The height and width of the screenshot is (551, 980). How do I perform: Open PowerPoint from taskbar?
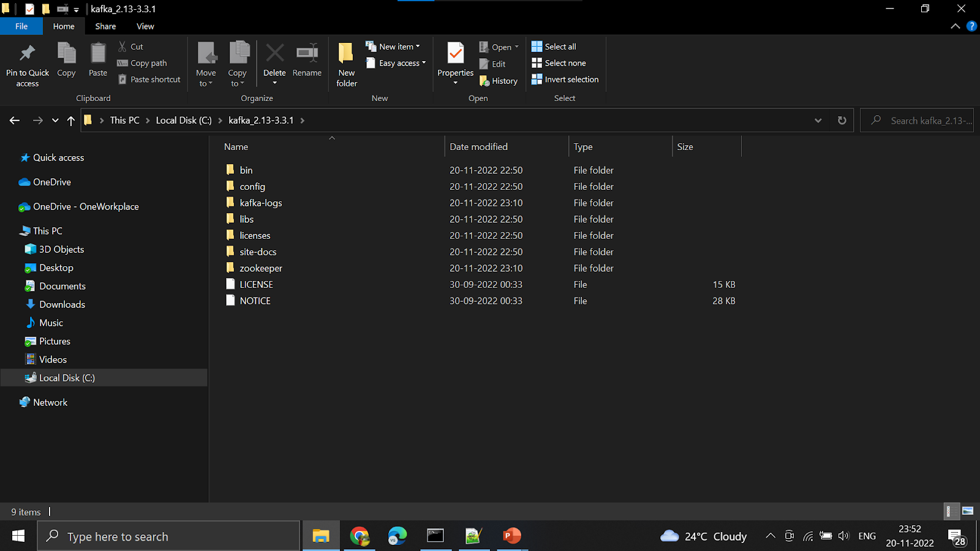511,536
